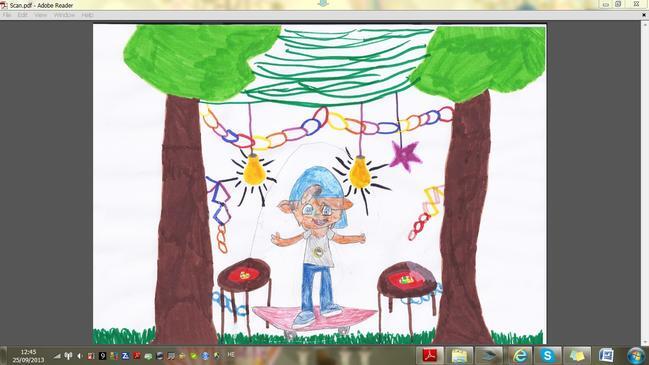Screen dimensions: 649x365
Task: Open the file explorer taskbar icon
Action: [459, 356]
